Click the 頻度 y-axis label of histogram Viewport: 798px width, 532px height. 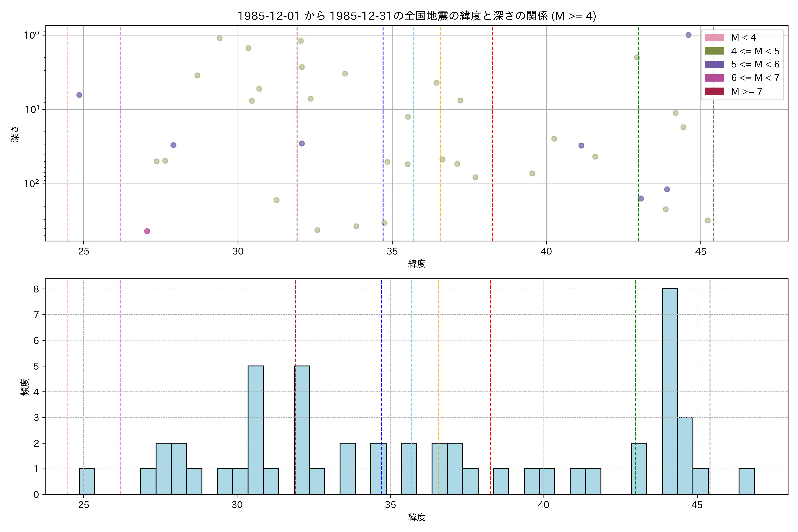25,387
